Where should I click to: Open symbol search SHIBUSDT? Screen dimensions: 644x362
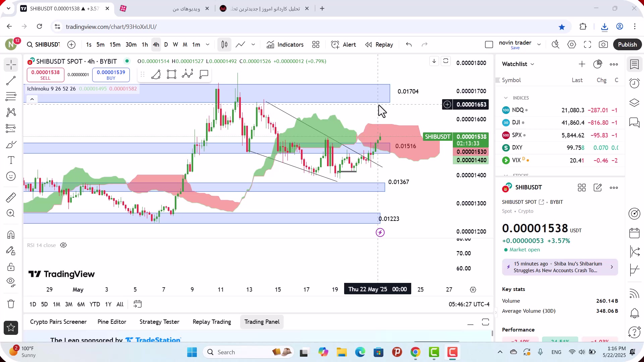pos(43,45)
